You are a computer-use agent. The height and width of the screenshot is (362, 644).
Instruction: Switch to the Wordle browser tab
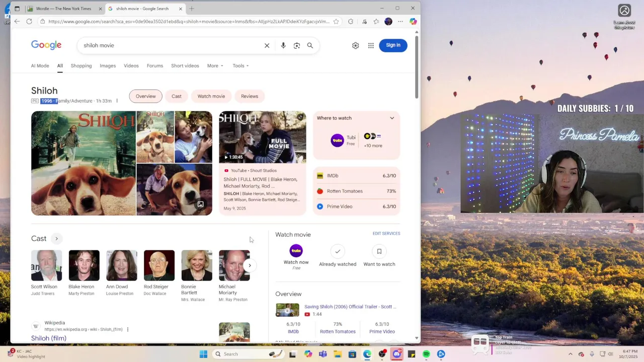[x=64, y=9]
